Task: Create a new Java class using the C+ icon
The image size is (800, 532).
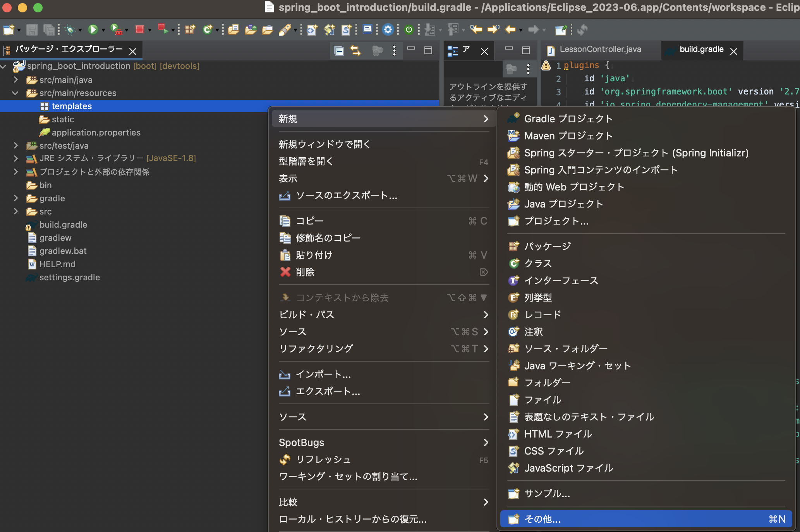Action: point(208,29)
